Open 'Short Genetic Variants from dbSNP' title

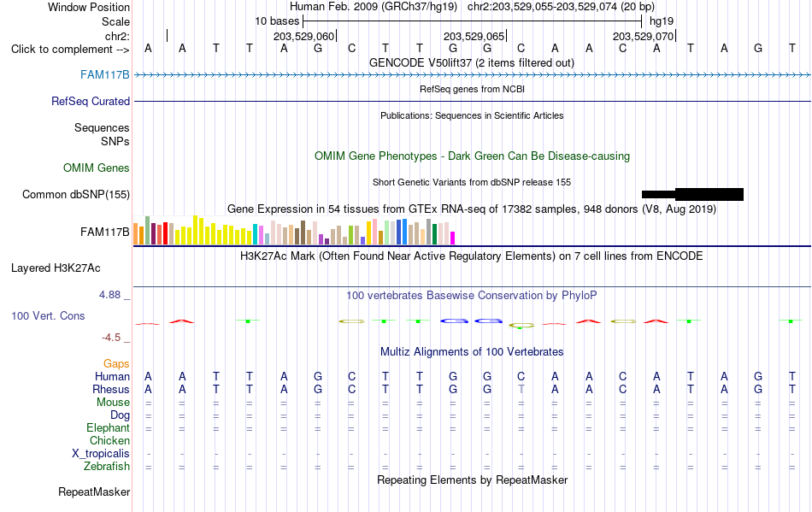point(472,182)
